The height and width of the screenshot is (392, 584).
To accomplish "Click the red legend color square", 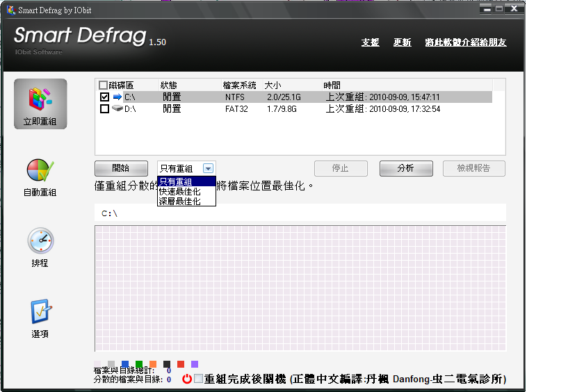I will pos(181,364).
